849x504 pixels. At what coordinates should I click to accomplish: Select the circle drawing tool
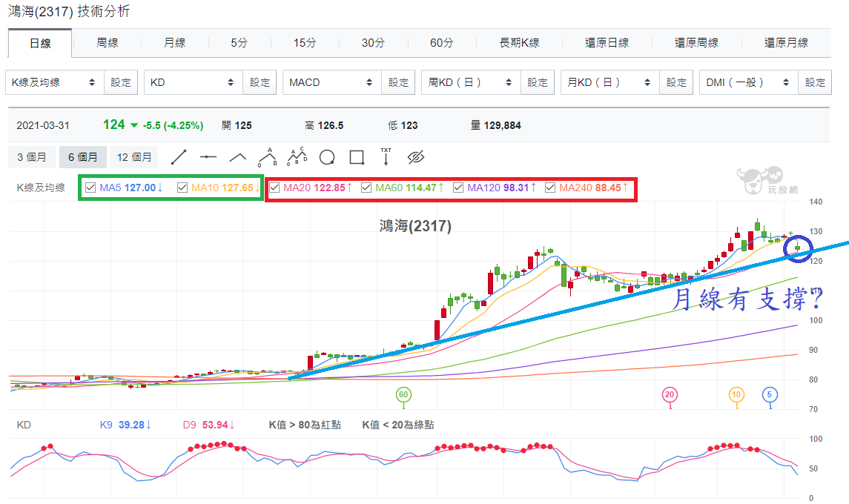click(x=327, y=158)
